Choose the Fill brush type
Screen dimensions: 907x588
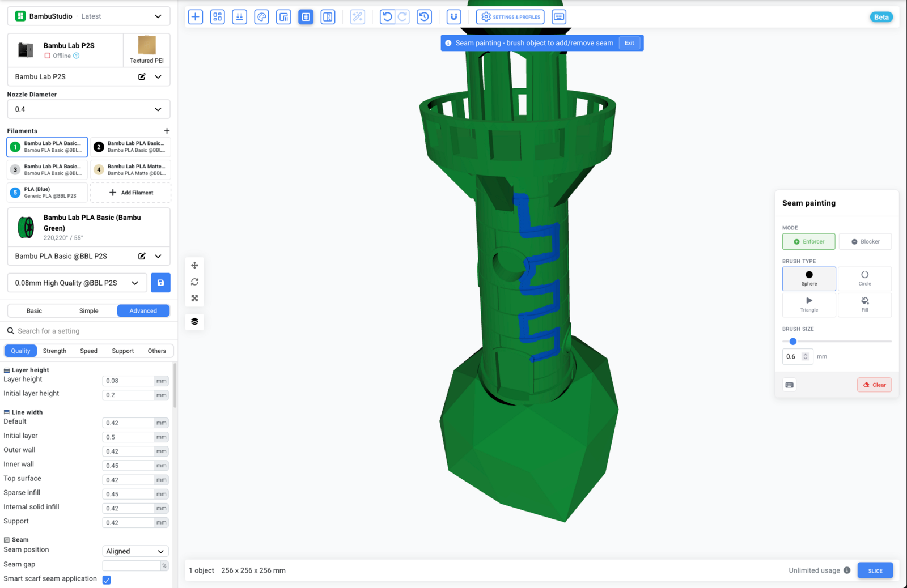(864, 305)
